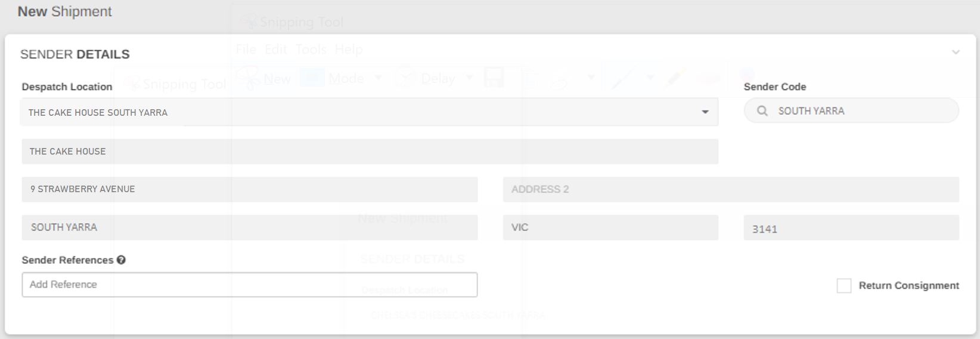Click the Sender References help icon
The image size is (980, 339).
click(121, 260)
